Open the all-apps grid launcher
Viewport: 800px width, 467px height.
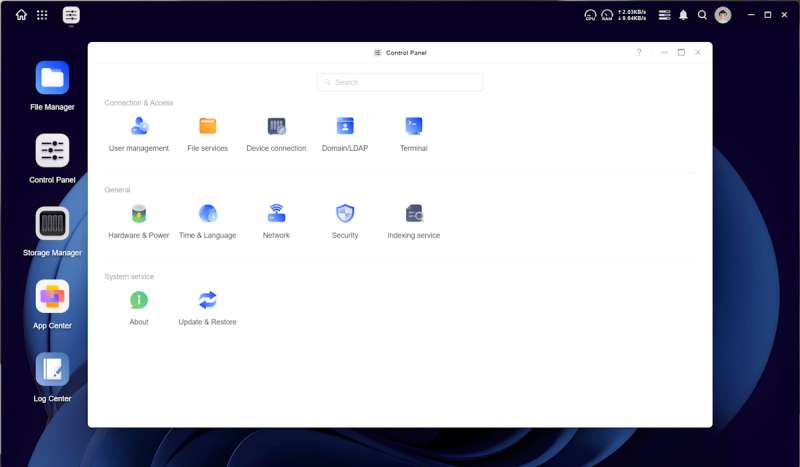point(42,15)
